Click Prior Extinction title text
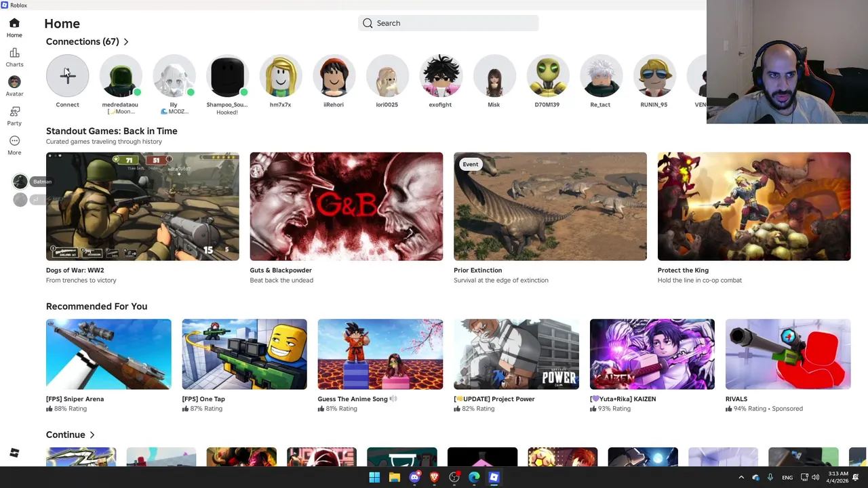 point(477,270)
